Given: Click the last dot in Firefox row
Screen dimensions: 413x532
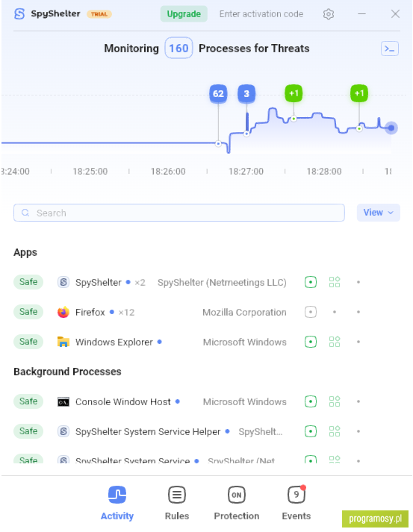Looking at the screenshot, I should click(x=358, y=312).
